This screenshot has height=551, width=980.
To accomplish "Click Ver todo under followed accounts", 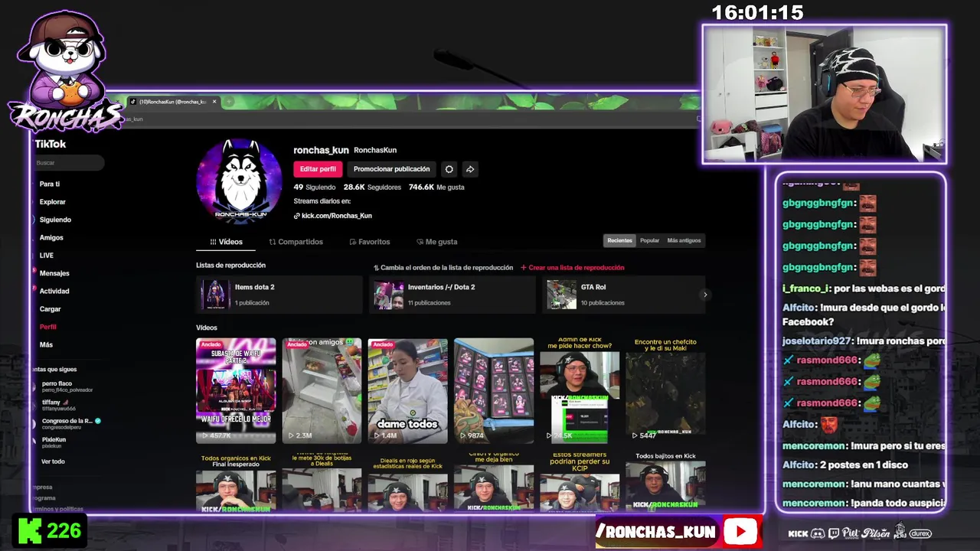I will coord(53,461).
